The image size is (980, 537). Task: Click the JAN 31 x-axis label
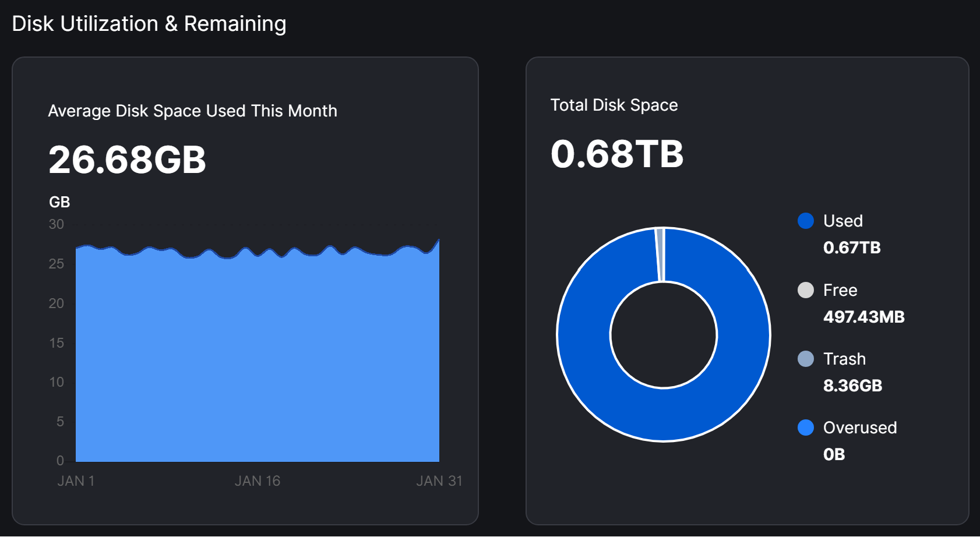[x=439, y=481]
